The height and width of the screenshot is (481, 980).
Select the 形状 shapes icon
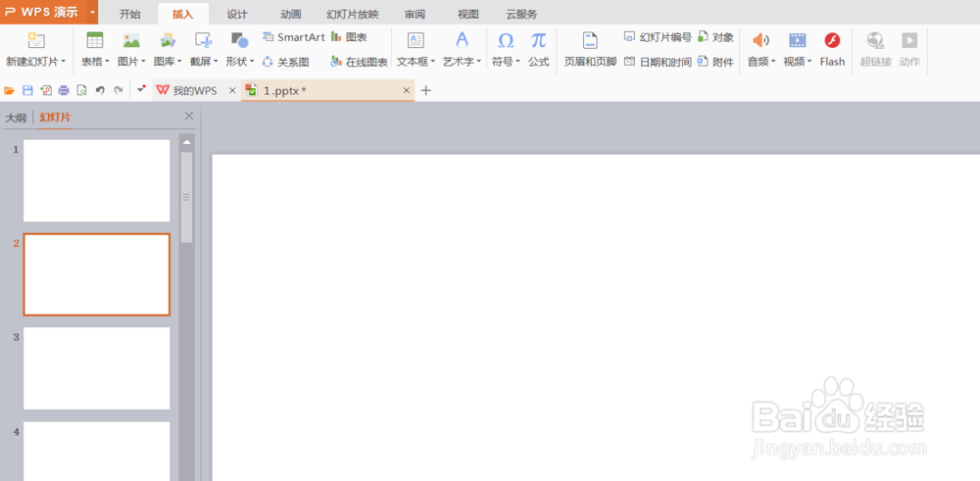tap(239, 40)
